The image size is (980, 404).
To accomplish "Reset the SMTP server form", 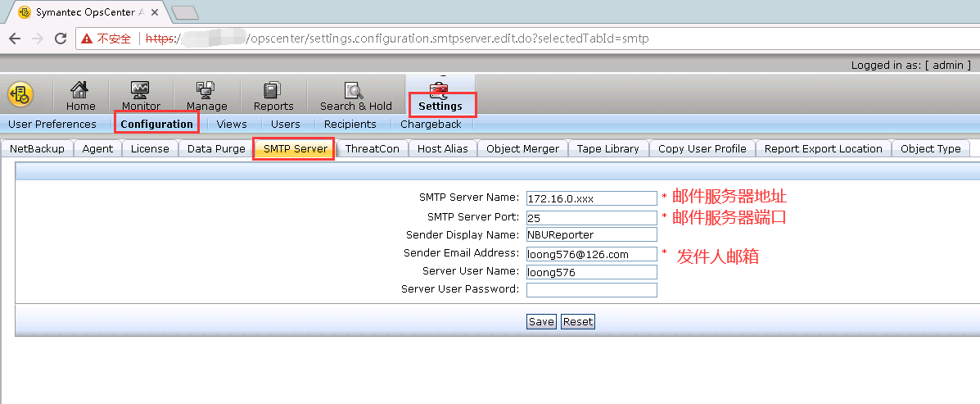I will tap(577, 321).
